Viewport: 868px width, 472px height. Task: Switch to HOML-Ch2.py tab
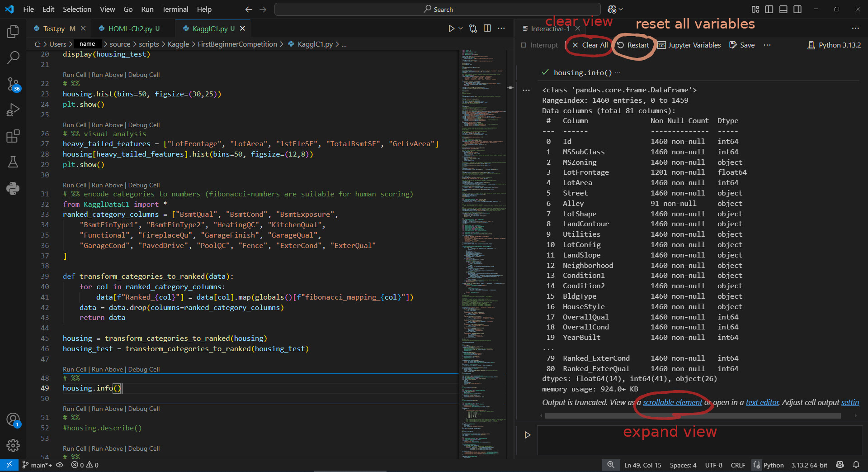pos(130,29)
